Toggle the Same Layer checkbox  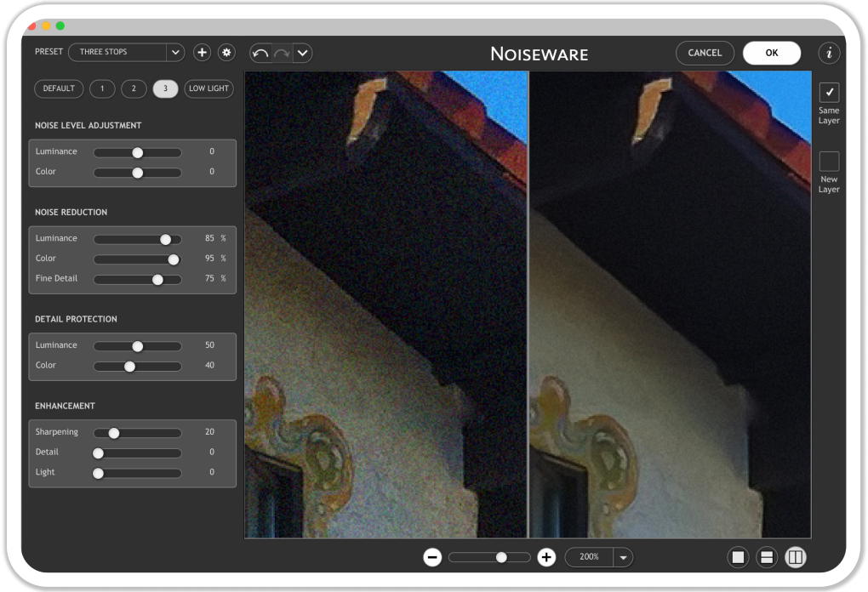(x=829, y=92)
